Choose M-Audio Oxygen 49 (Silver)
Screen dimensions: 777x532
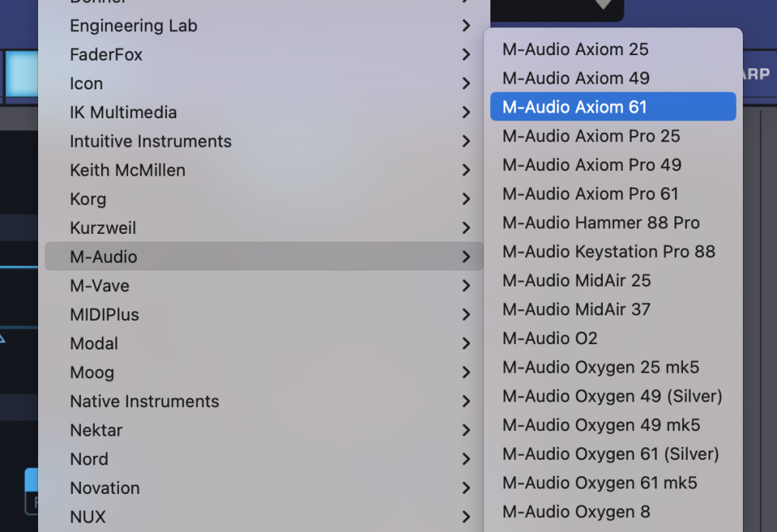click(x=611, y=396)
